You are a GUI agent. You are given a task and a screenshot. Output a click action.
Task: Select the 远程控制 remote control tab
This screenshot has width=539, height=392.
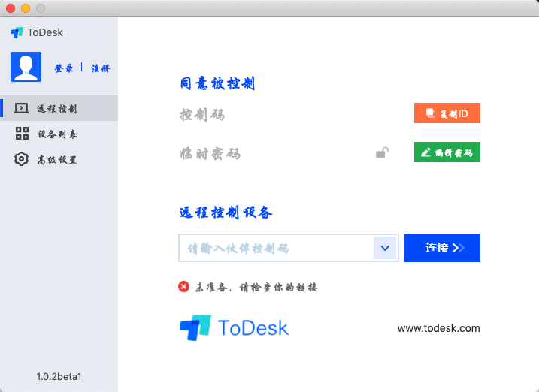click(x=59, y=108)
